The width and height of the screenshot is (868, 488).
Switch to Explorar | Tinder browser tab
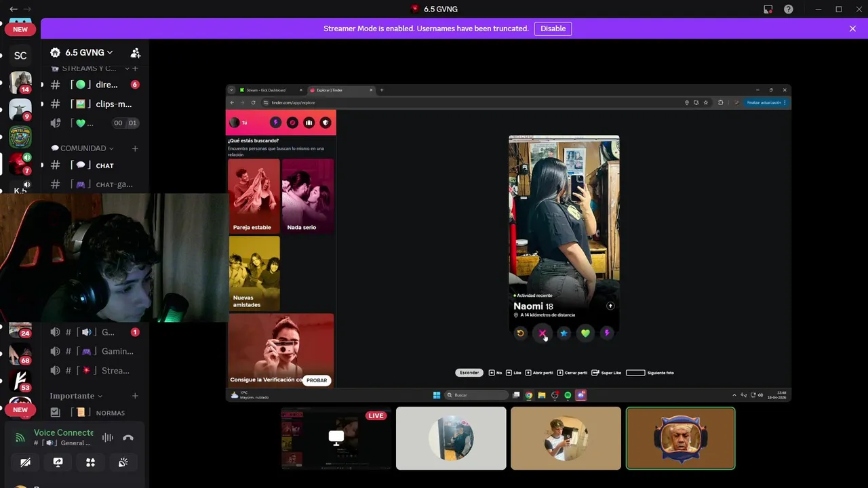(x=339, y=90)
